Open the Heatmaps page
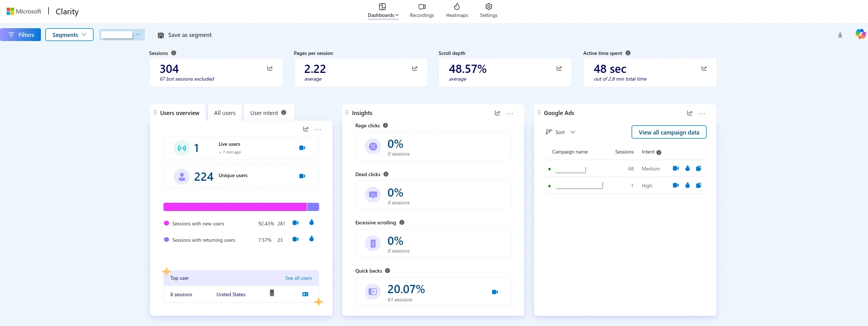 [x=457, y=10]
